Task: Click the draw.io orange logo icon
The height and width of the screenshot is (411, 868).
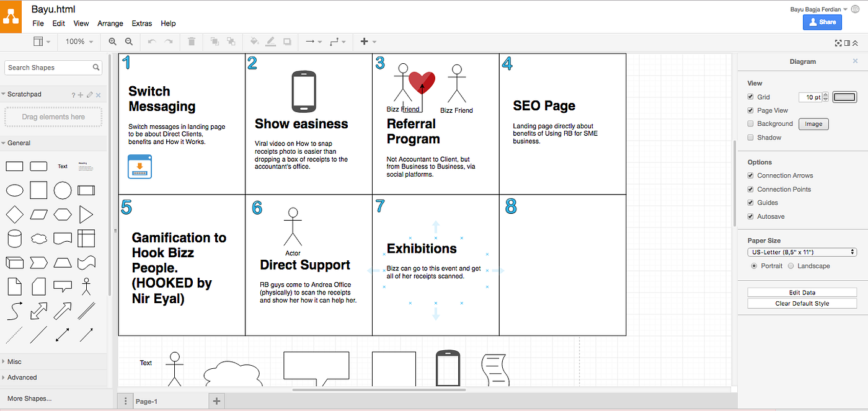Action: tap(11, 16)
